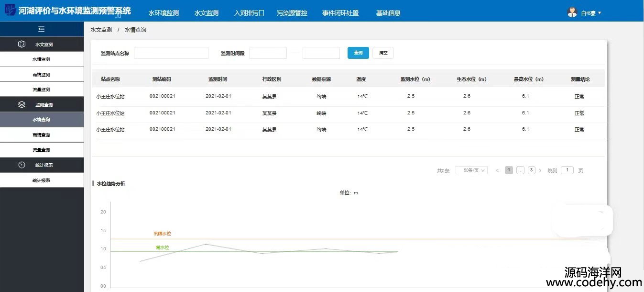Select page 1 in pagination
This screenshot has width=644, height=292.
coord(509,170)
